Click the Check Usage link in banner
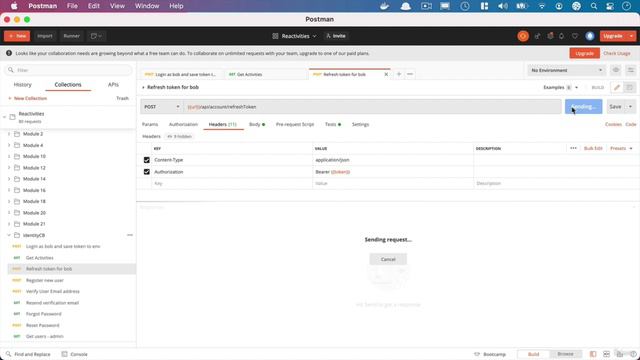The image size is (640, 360). (616, 53)
